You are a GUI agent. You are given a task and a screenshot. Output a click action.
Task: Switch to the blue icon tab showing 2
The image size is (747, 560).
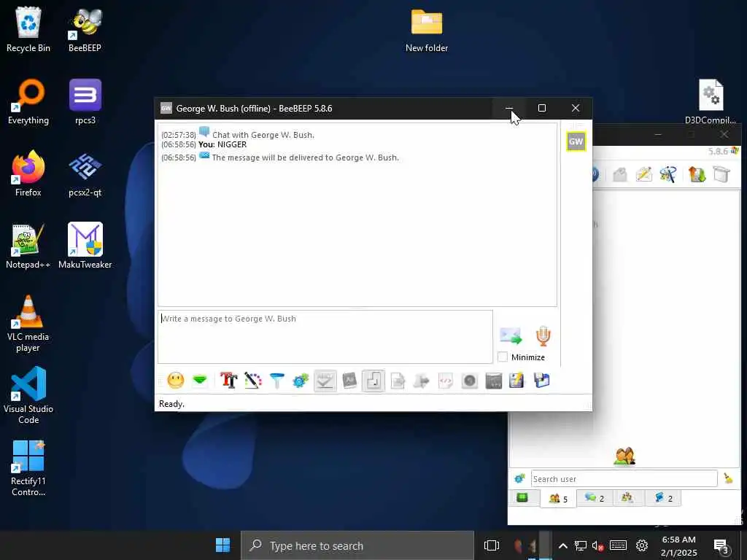663,498
